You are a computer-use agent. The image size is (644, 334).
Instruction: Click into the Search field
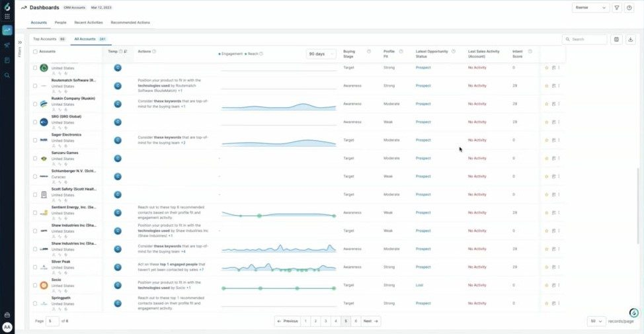[x=584, y=40]
